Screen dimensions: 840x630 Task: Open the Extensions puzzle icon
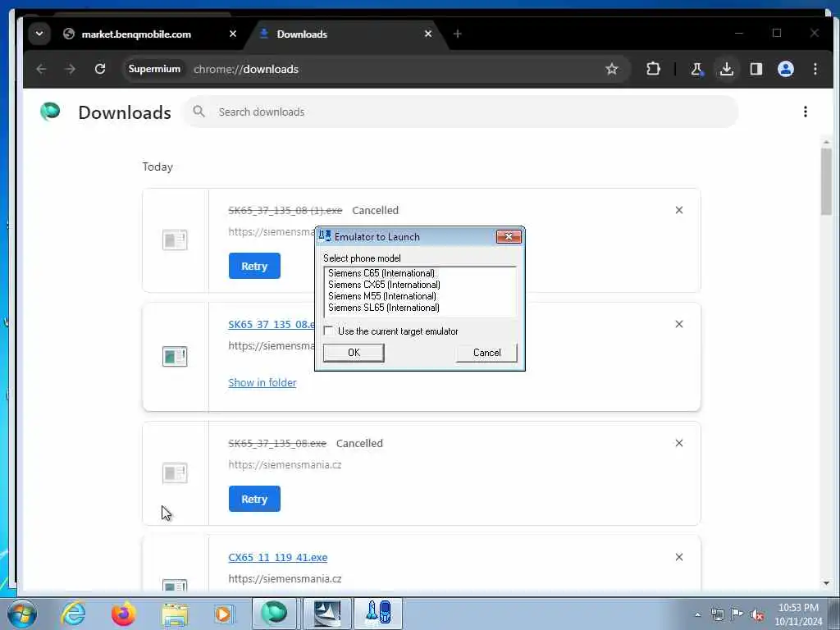[653, 69]
